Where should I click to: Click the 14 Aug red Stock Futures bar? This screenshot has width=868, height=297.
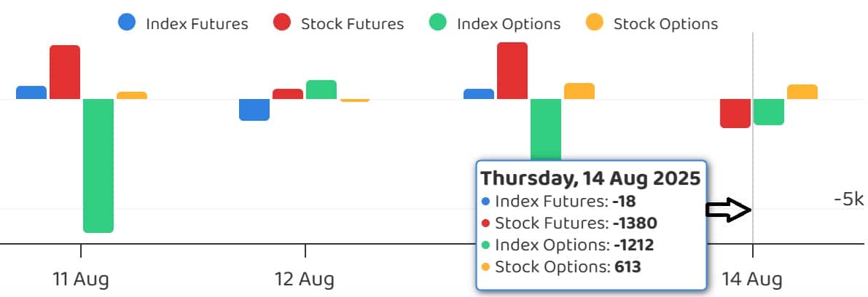(735, 113)
